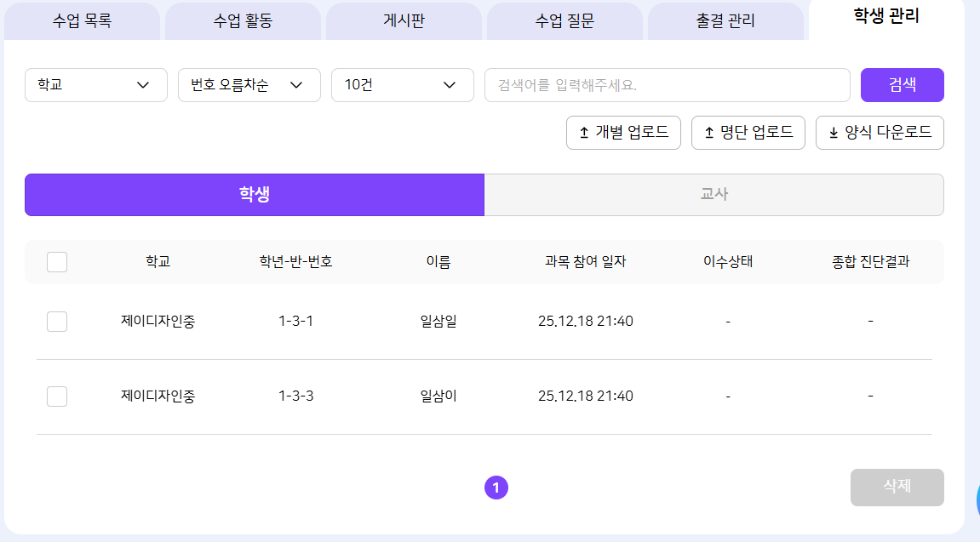Image resolution: width=980 pixels, height=542 pixels.
Task: Open the 번호 오름차순 sort dropdown
Action: pos(249,85)
